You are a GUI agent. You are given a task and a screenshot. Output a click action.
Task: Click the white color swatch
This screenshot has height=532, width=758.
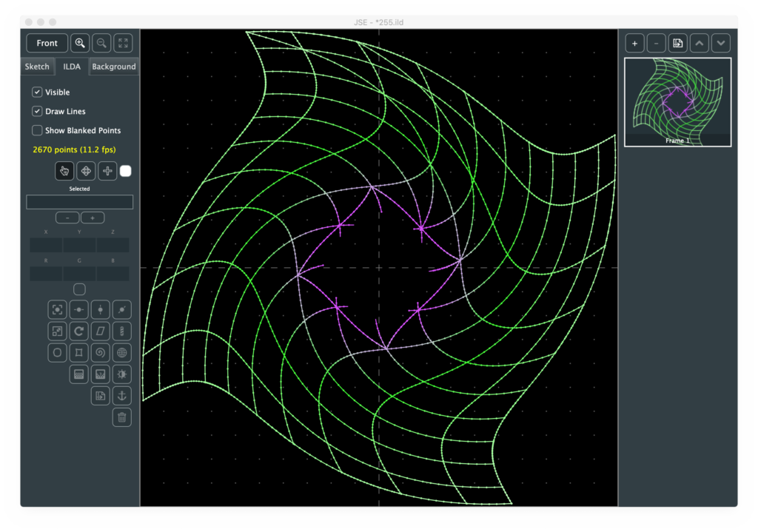pos(126,171)
